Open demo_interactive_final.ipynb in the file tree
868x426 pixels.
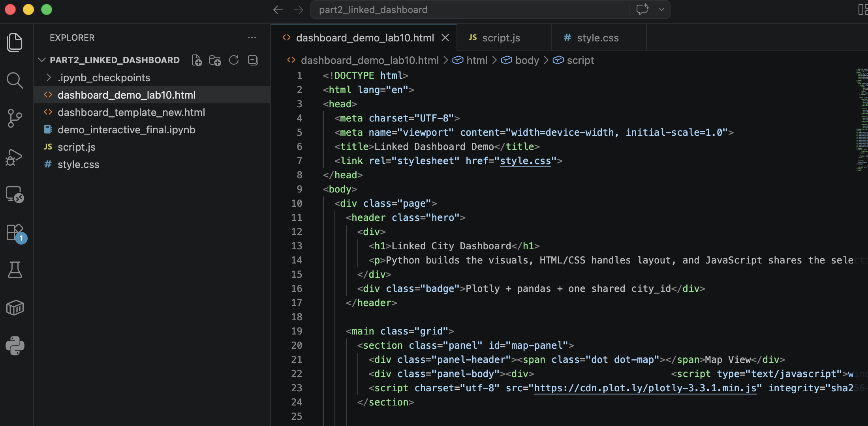tap(152, 130)
